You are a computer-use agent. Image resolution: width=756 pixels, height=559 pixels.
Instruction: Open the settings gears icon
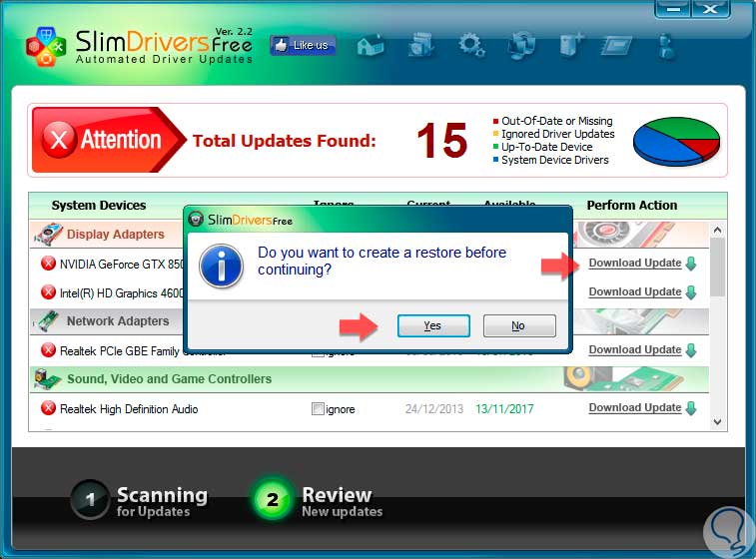click(471, 45)
